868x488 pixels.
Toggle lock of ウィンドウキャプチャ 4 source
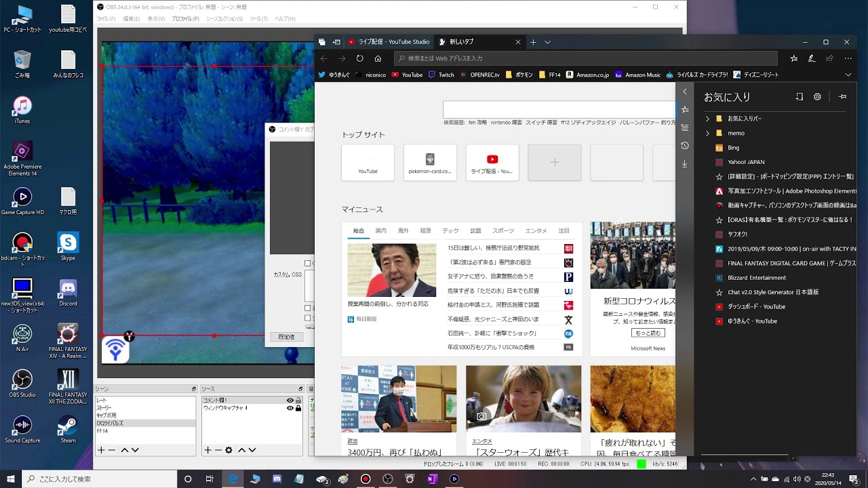tap(298, 408)
